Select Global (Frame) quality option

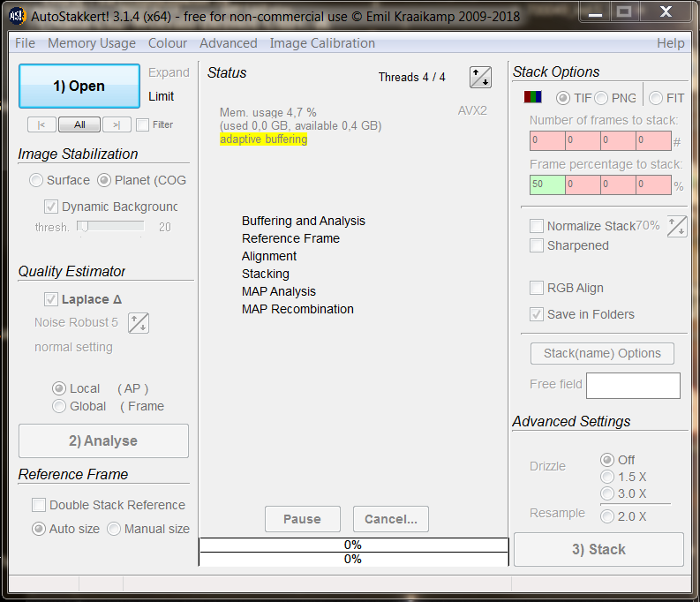(58, 406)
